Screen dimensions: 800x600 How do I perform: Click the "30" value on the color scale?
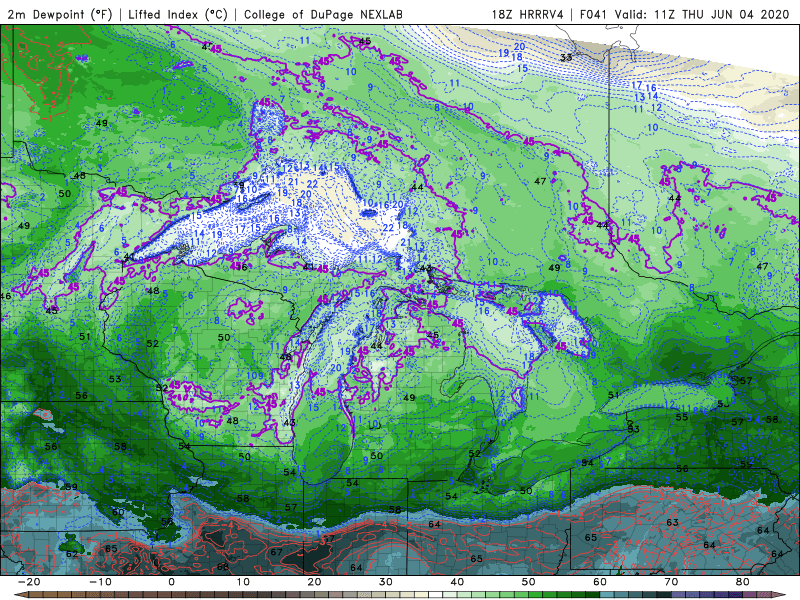[x=386, y=582]
